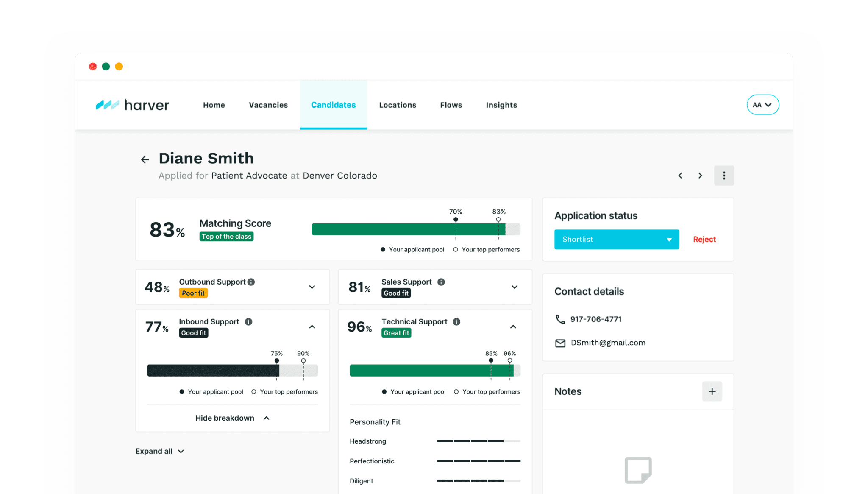
Task: Expand the Sales Support card
Action: [515, 287]
